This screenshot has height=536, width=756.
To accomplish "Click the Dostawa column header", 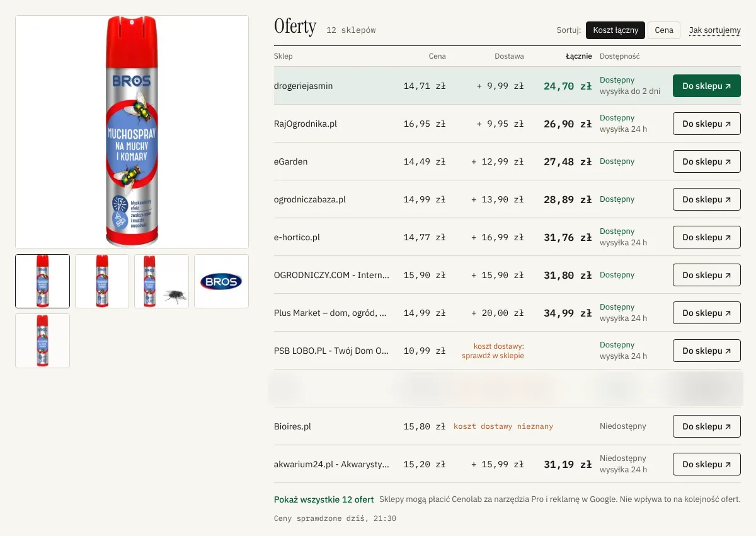I will tap(509, 56).
